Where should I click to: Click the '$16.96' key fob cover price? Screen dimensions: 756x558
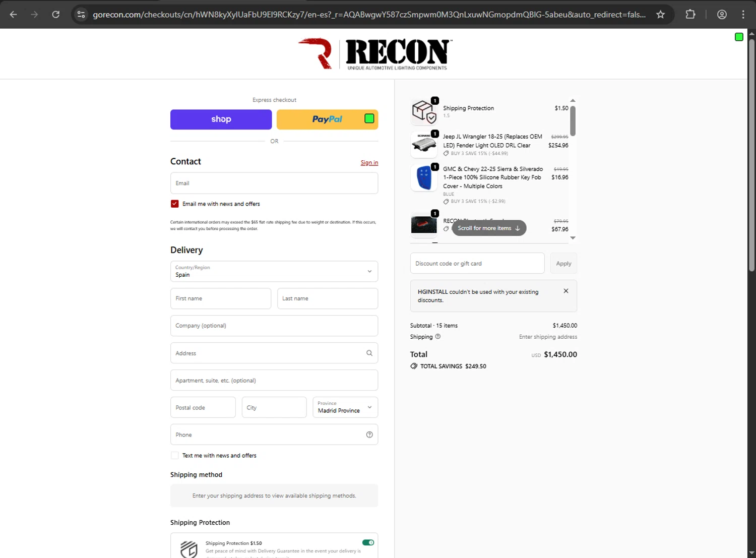point(559,177)
